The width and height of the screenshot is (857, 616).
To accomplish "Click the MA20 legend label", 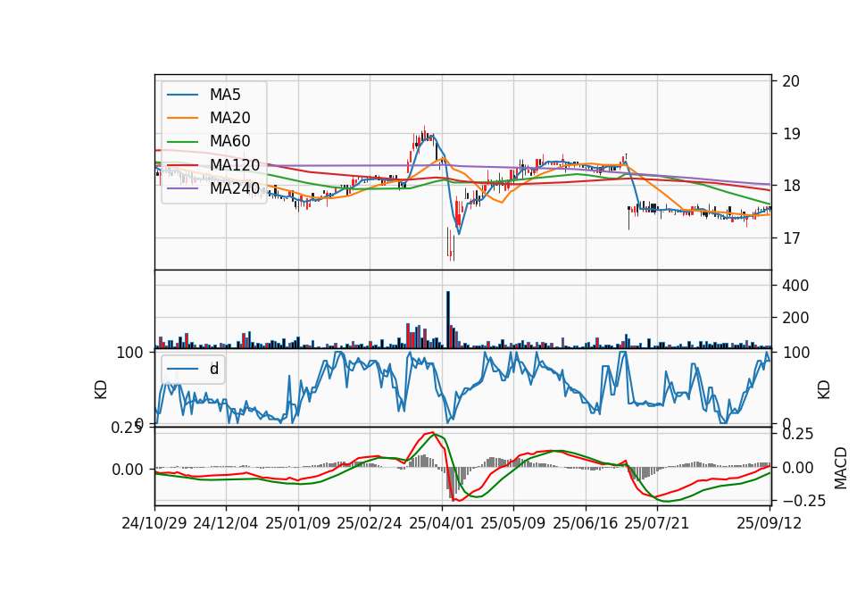I will pos(229,118).
